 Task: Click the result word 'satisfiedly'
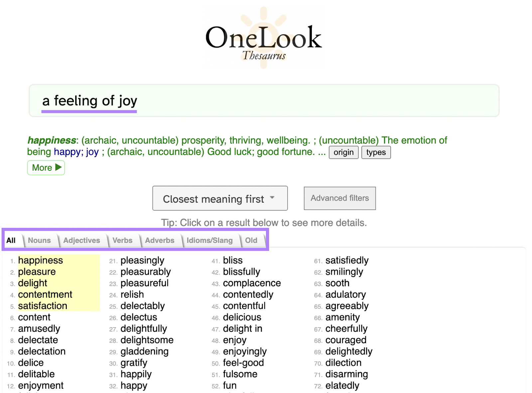pos(347,260)
